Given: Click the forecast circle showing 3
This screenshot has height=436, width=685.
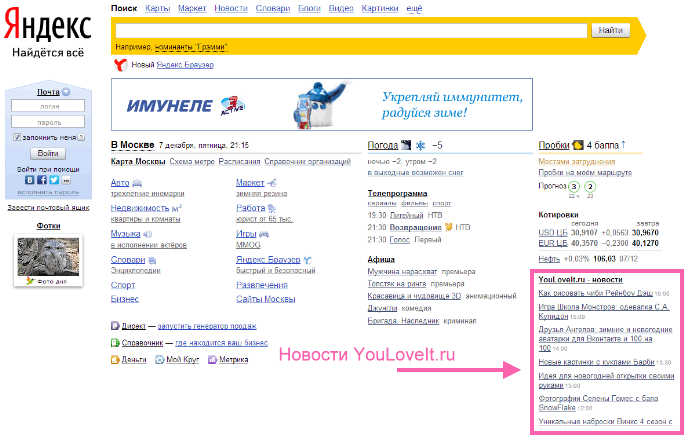Looking at the screenshot, I should coord(574,187).
